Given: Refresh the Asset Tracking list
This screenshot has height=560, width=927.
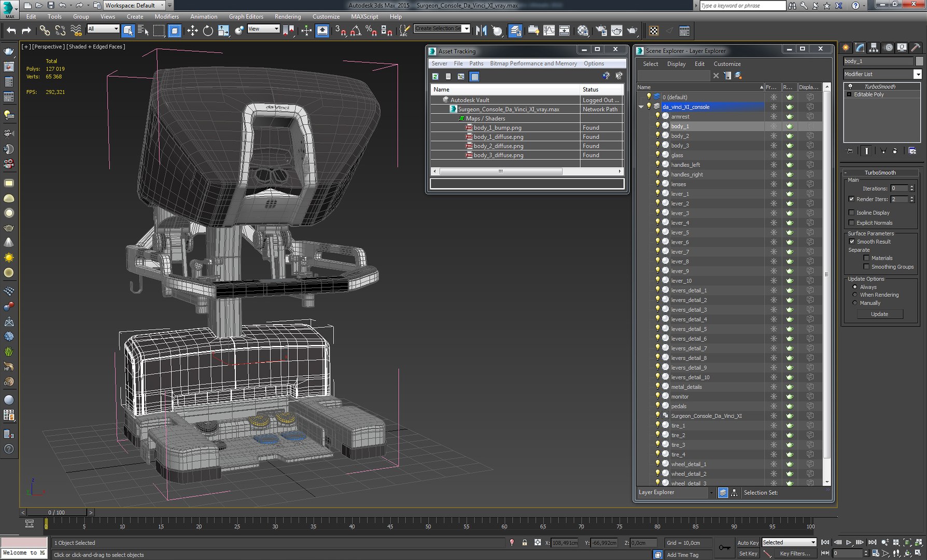Looking at the screenshot, I should click(436, 77).
